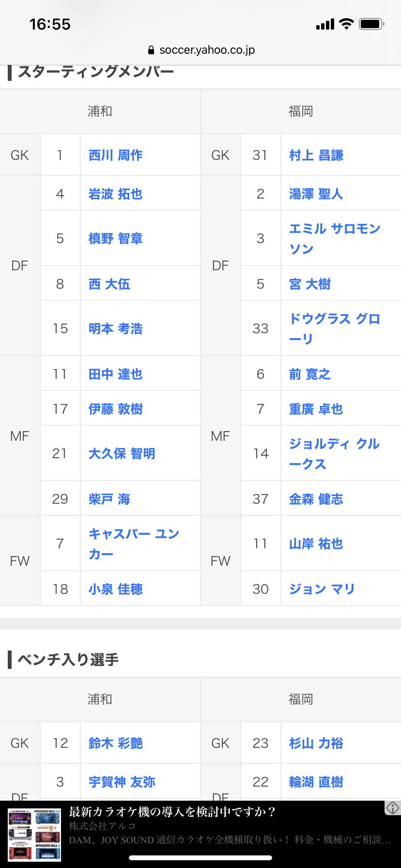This screenshot has width=401, height=868.
Task: Tap the karaoke ad headline text
Action: point(172,812)
